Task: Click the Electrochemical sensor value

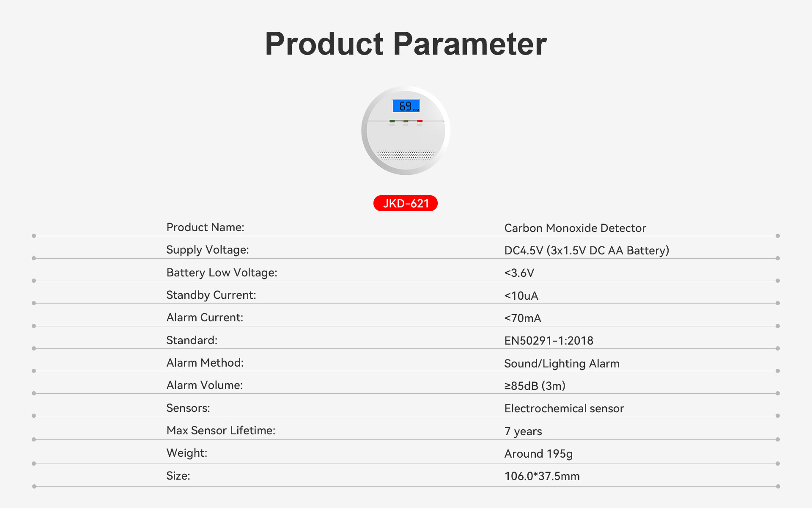Action: point(564,409)
